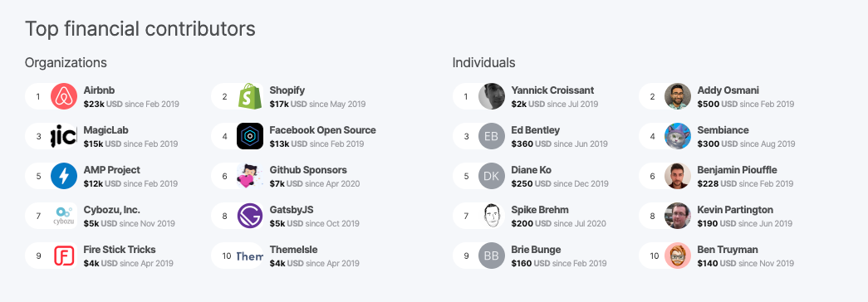Click the Diane Ko name link

point(531,170)
